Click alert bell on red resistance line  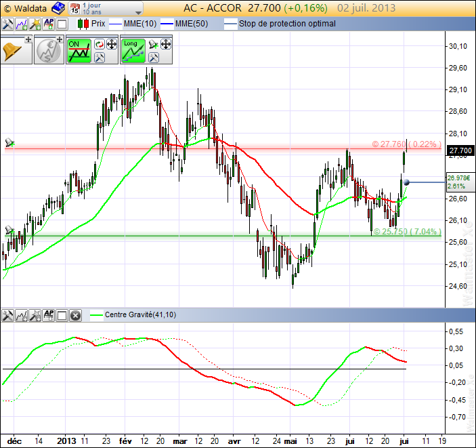pos(9,142)
